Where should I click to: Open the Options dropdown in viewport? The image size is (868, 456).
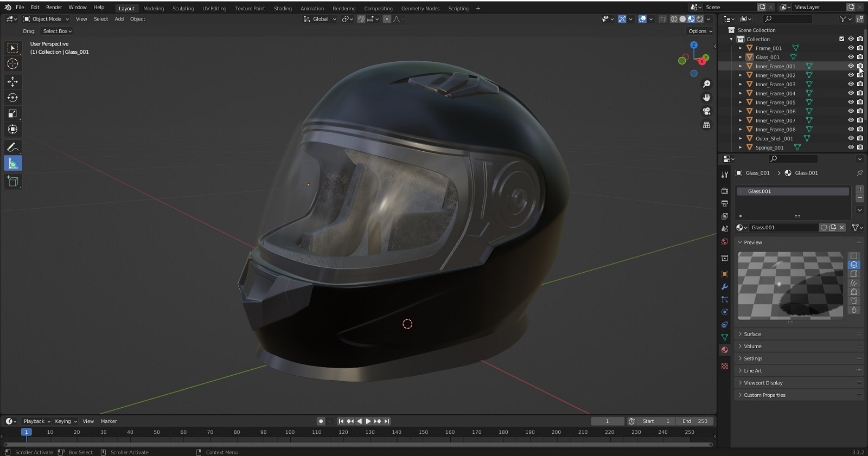click(700, 31)
